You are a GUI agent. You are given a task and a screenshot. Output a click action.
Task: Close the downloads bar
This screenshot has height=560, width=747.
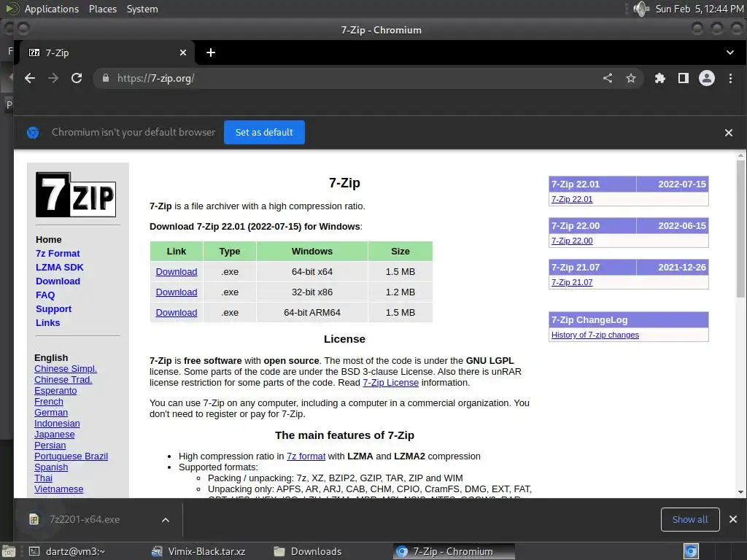pyautogui.click(x=733, y=519)
